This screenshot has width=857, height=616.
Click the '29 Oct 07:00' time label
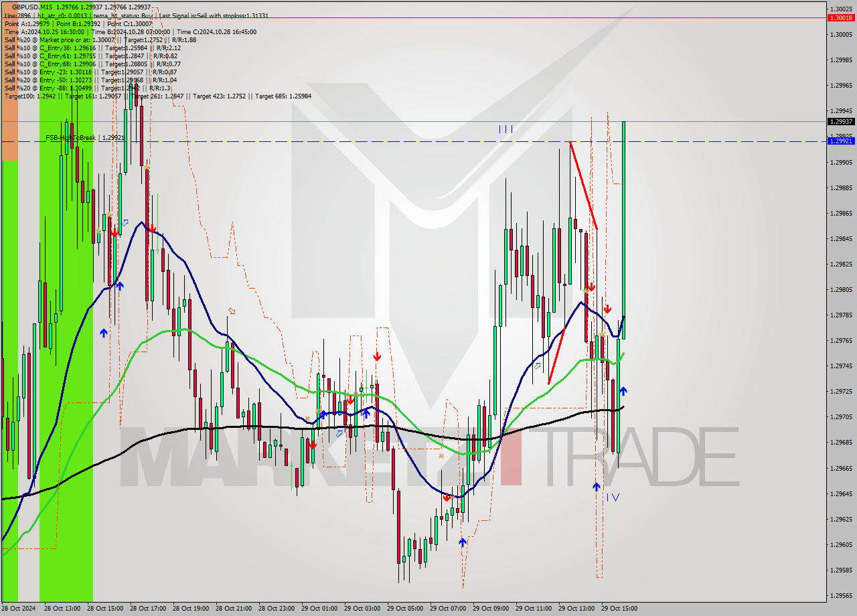[x=448, y=609]
